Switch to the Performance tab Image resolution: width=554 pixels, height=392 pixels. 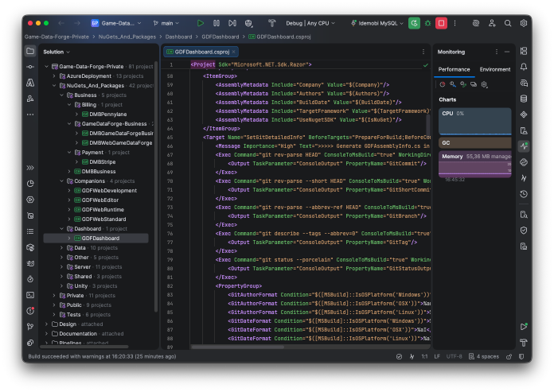[454, 69]
